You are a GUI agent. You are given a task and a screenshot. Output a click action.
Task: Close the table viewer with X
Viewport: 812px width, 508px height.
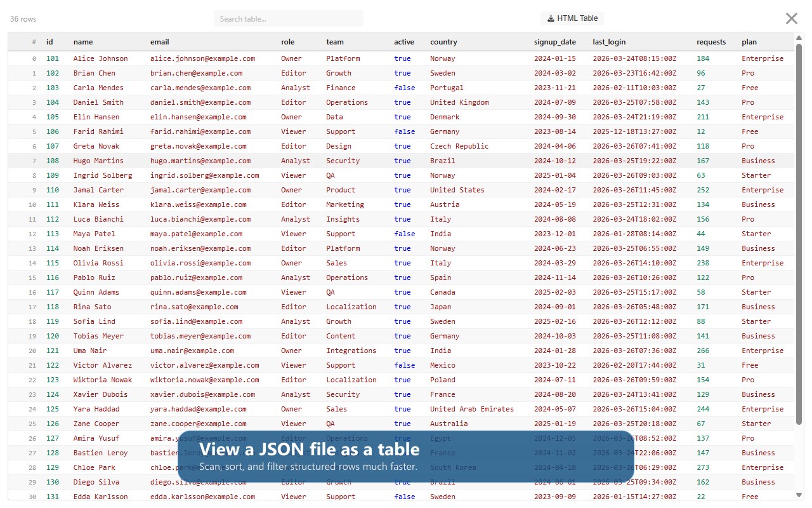click(791, 18)
